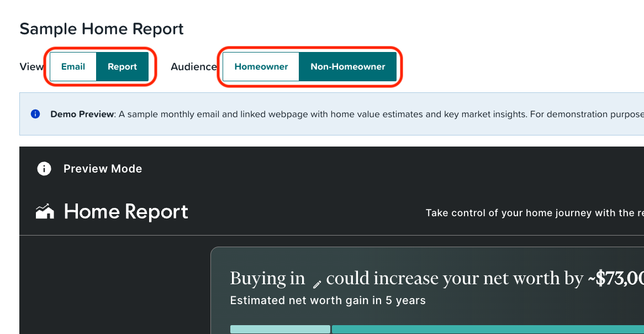Click the bold 'Demo Preview' label
Viewport: 644px width, 334px height.
[82, 114]
